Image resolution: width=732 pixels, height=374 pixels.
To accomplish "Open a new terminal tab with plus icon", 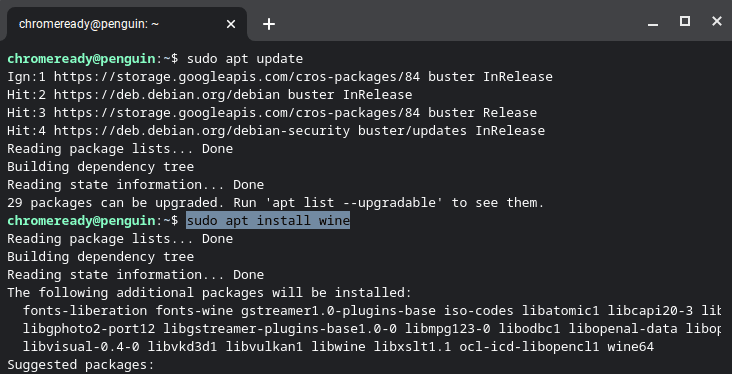I will [x=269, y=24].
